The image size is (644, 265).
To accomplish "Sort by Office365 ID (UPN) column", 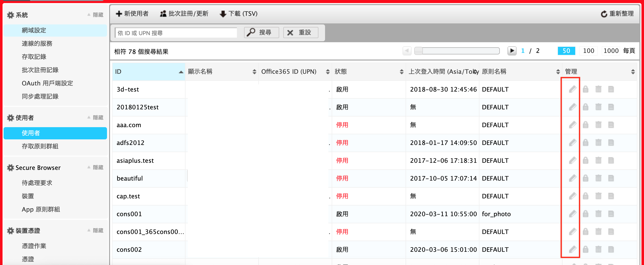I will (295, 72).
